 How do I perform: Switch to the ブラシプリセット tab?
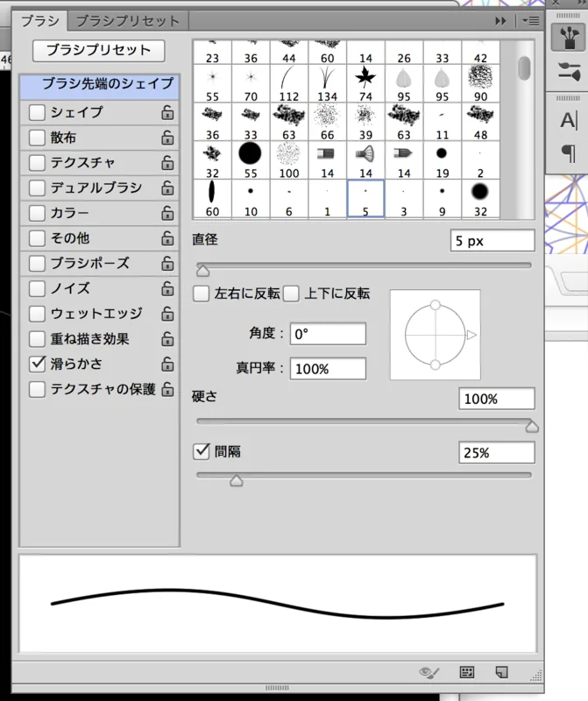coord(128,21)
